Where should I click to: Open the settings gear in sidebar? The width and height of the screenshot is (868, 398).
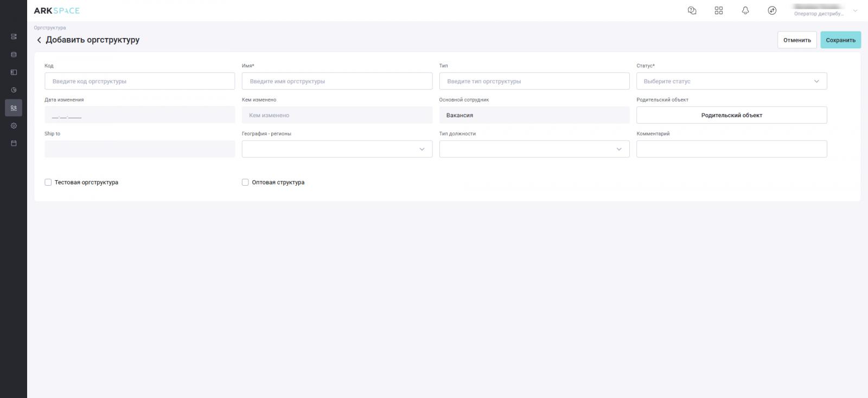pos(14,125)
